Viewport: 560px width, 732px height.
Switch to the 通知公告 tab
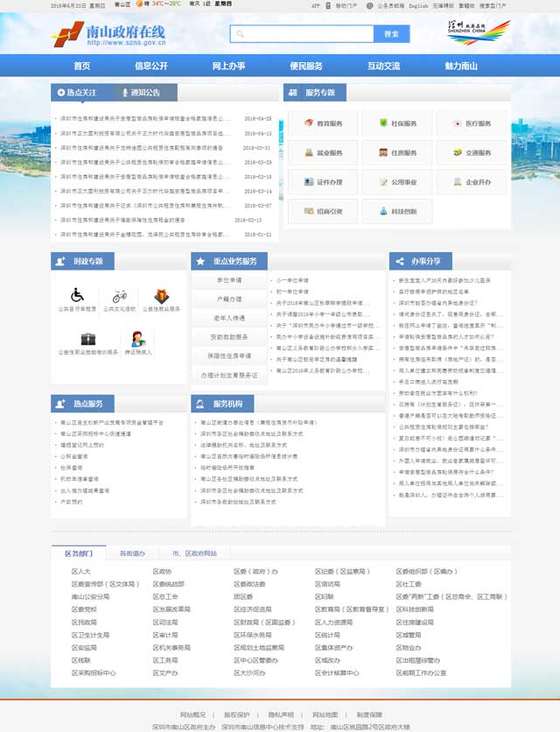[145, 93]
